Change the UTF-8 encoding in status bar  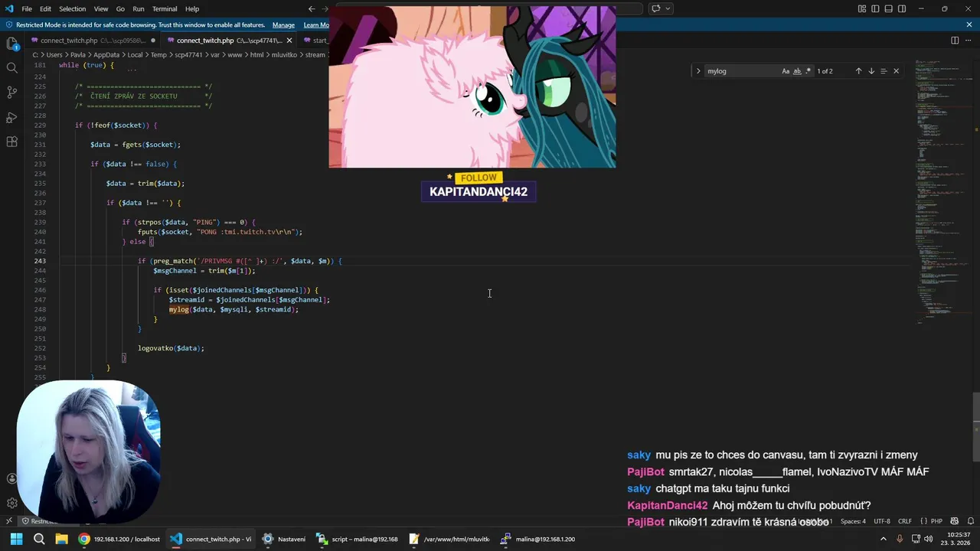click(882, 521)
